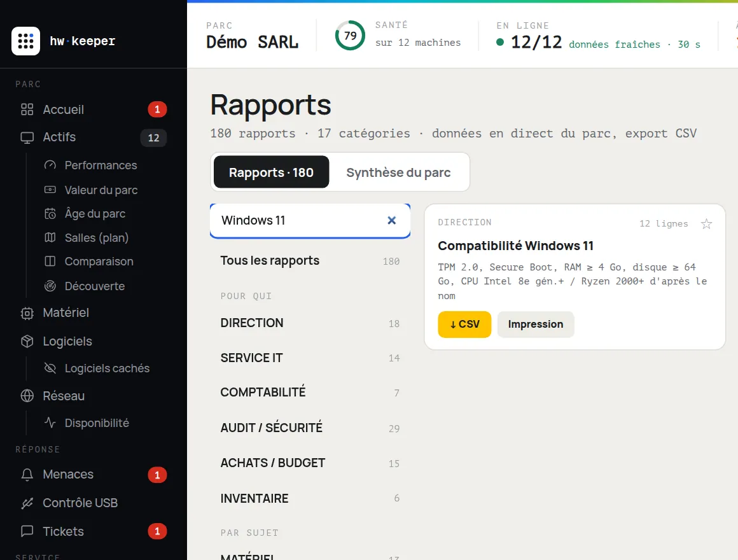Click the 'sur 12 machines' text
The width and height of the screenshot is (738, 560).
point(418,43)
